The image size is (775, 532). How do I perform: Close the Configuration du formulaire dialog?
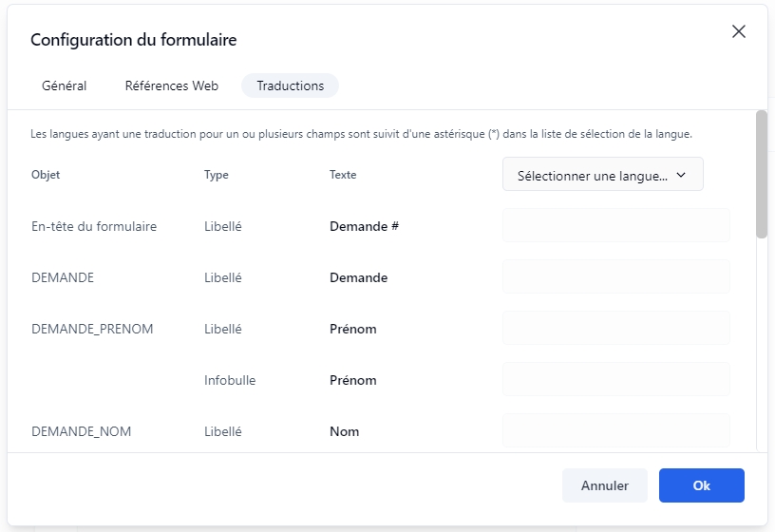coord(739,31)
